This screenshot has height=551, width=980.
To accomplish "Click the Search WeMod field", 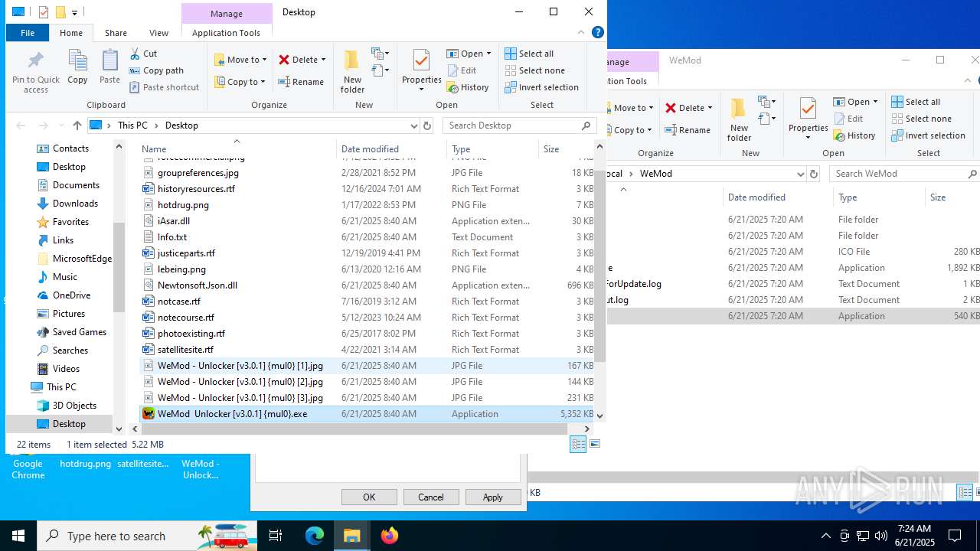I will click(x=905, y=174).
